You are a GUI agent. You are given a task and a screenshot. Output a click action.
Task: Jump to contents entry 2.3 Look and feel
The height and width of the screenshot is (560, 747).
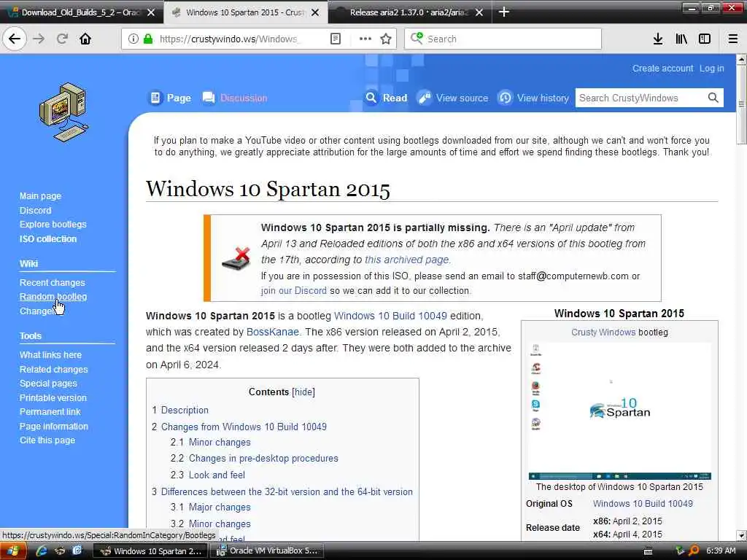point(208,475)
